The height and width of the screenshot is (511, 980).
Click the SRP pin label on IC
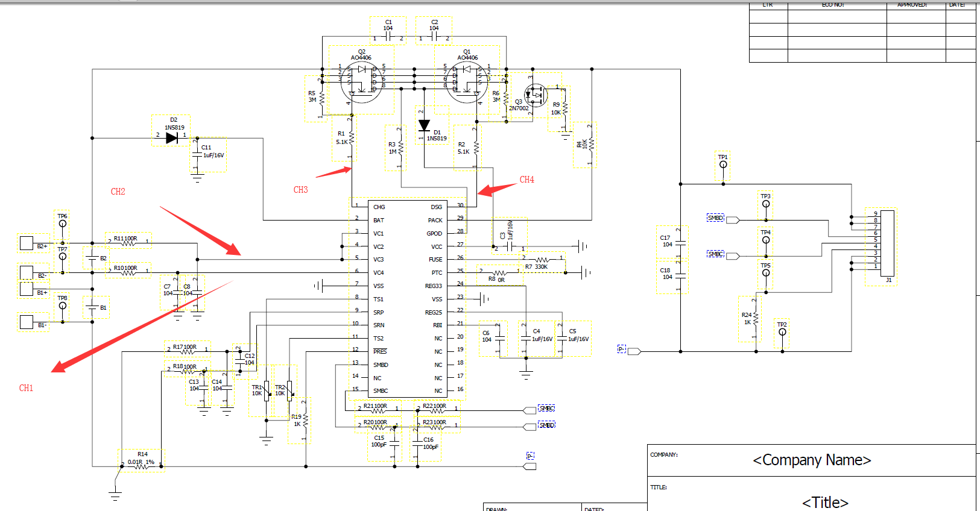click(378, 313)
